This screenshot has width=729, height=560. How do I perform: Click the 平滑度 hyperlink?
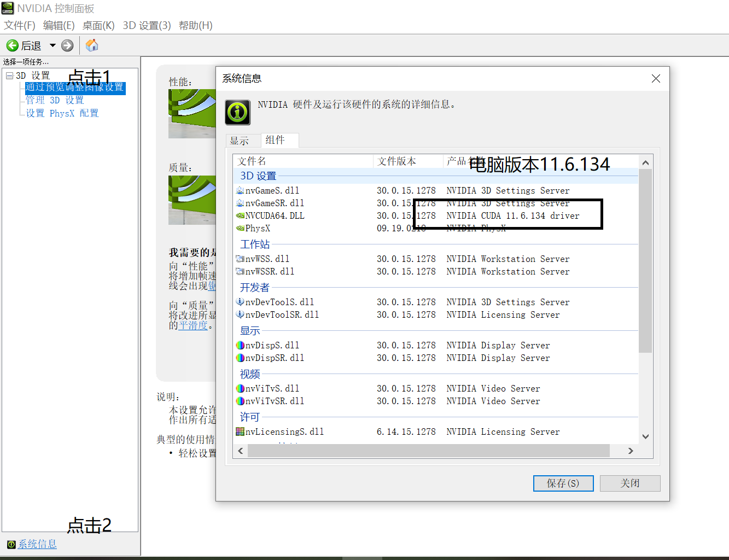click(x=193, y=325)
